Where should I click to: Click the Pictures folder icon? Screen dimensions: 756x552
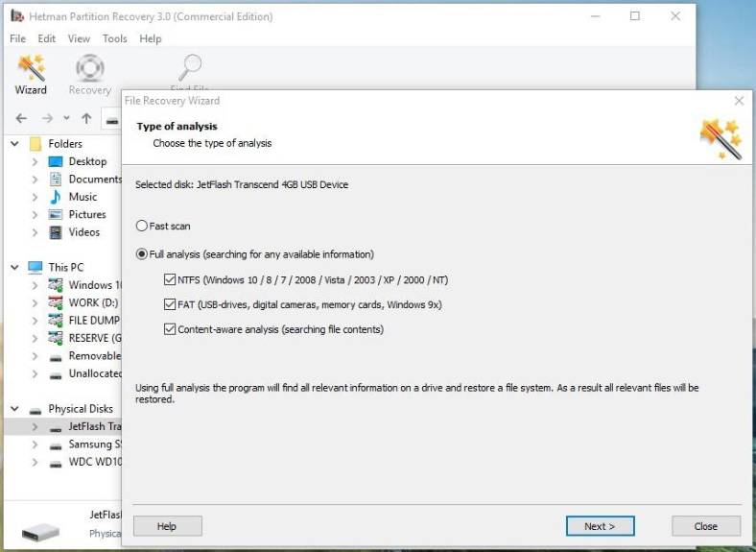pos(56,215)
